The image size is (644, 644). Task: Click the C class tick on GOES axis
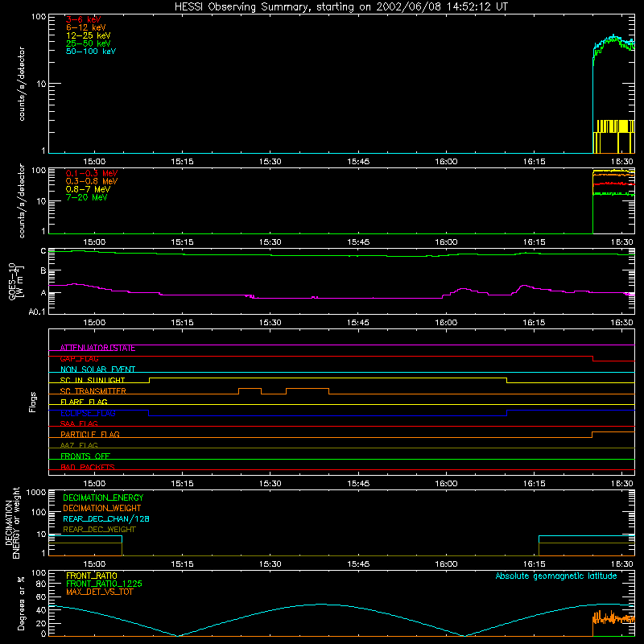[x=43, y=251]
